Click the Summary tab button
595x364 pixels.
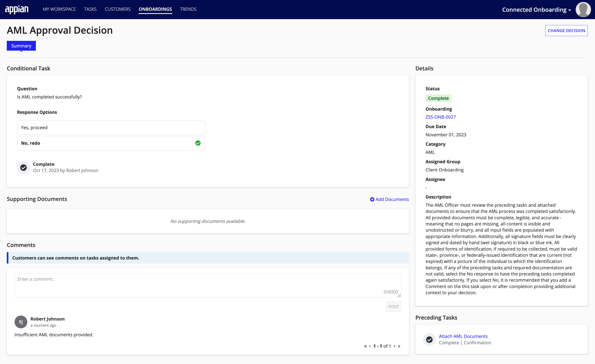click(21, 45)
